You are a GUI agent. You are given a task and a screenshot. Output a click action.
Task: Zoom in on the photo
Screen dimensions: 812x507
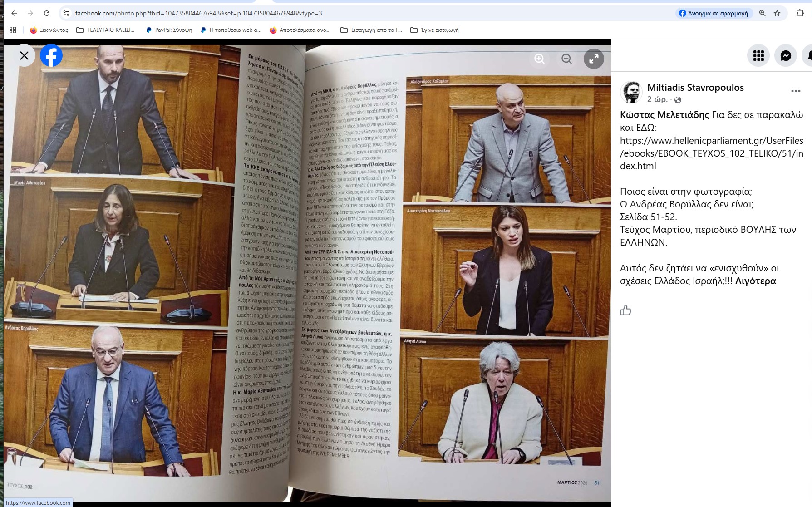click(539, 59)
